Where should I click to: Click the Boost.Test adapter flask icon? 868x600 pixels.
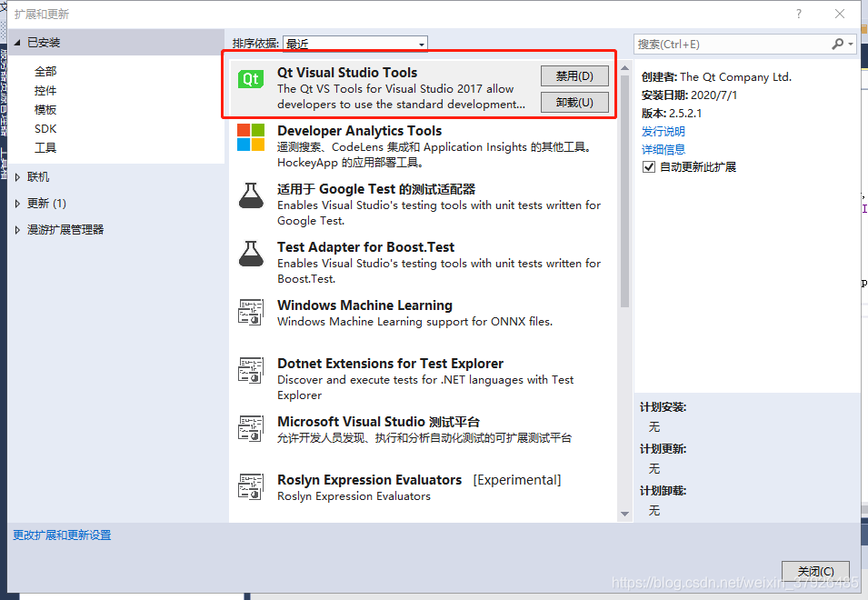tap(251, 254)
